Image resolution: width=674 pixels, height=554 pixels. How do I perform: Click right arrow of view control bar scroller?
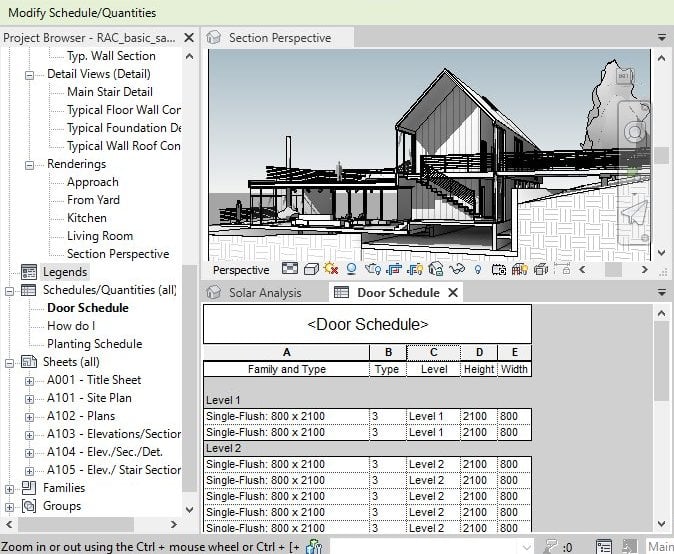click(x=644, y=269)
